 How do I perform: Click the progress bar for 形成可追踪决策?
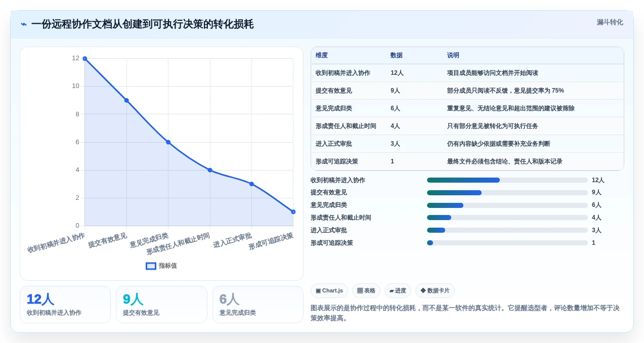(x=507, y=243)
